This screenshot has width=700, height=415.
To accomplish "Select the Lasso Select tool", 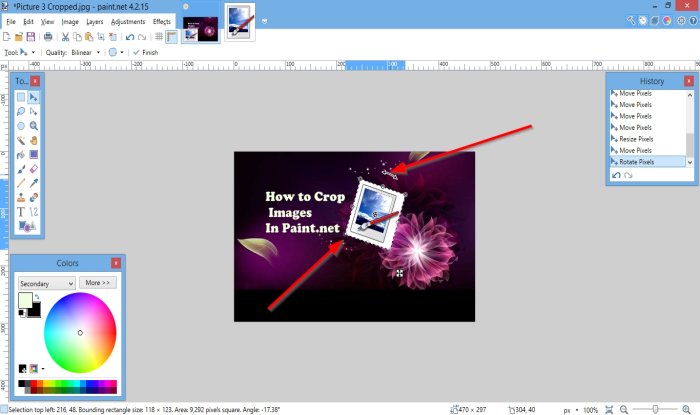I will (x=21, y=112).
